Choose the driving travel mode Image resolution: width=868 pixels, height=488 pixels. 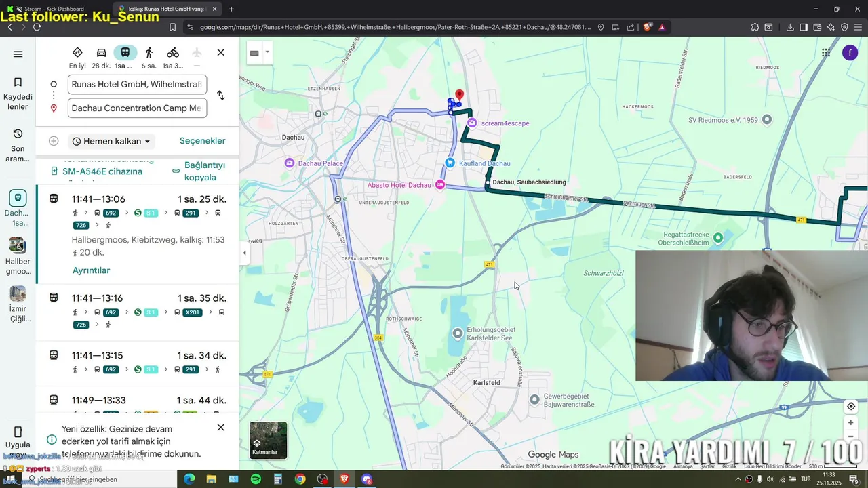[101, 58]
